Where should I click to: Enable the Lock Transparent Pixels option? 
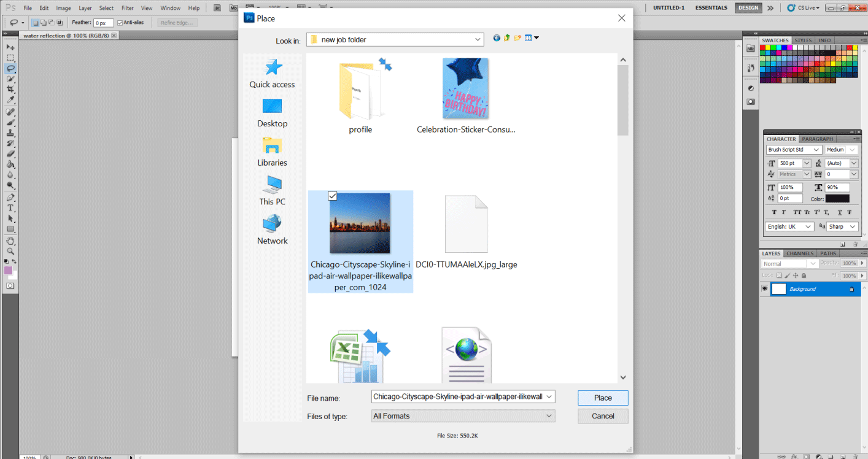779,276
